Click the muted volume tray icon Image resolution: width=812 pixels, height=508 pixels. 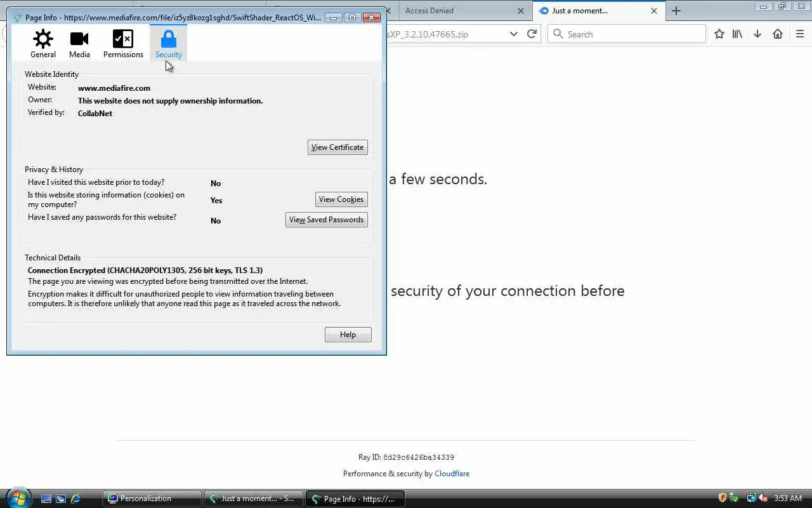(763, 498)
